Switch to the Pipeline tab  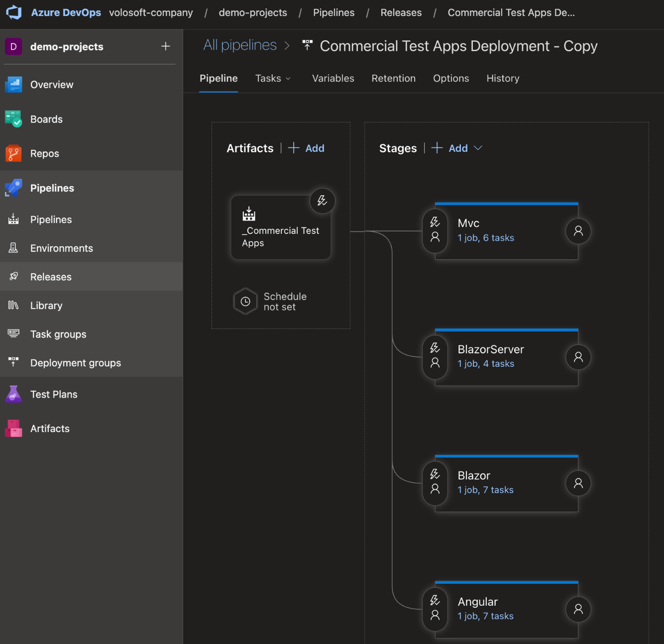[219, 78]
